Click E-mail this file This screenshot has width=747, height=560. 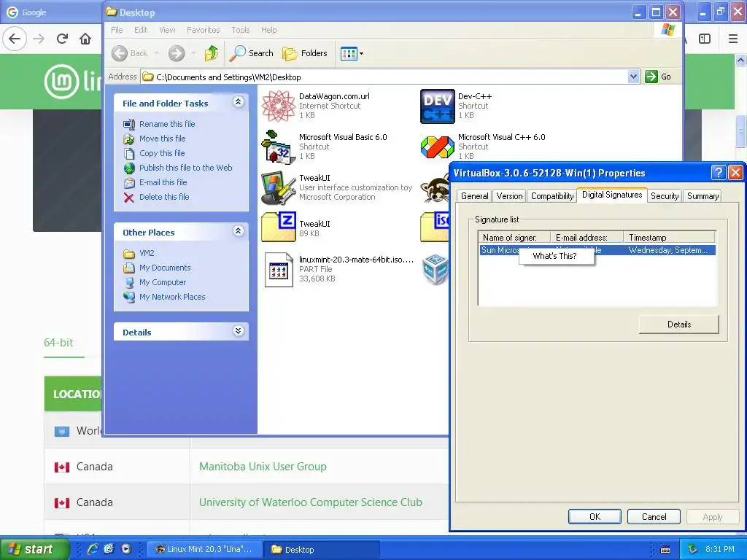click(163, 182)
